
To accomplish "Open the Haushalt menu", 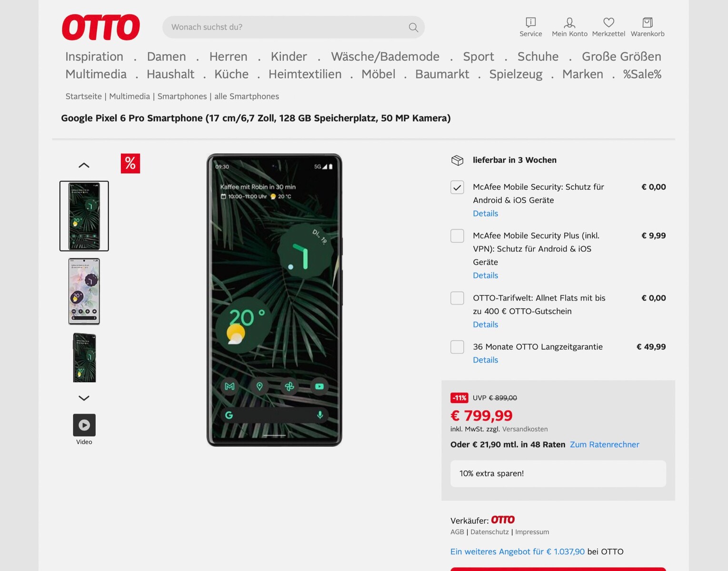I will click(170, 74).
